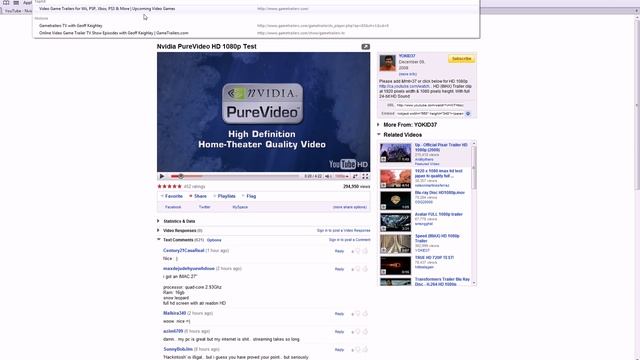Screen dimensions: 640x360
Task: Click the related videos list scrollbar
Action: (x=474, y=167)
